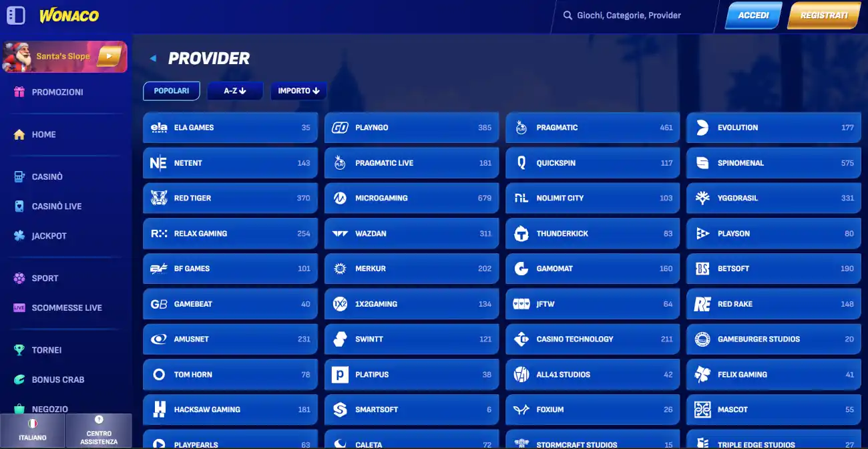Select the Popolari sort tab
The width and height of the screenshot is (868, 449).
172,91
